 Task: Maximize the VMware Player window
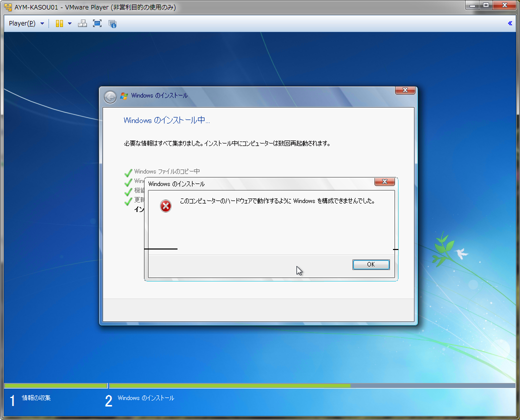(486, 5)
